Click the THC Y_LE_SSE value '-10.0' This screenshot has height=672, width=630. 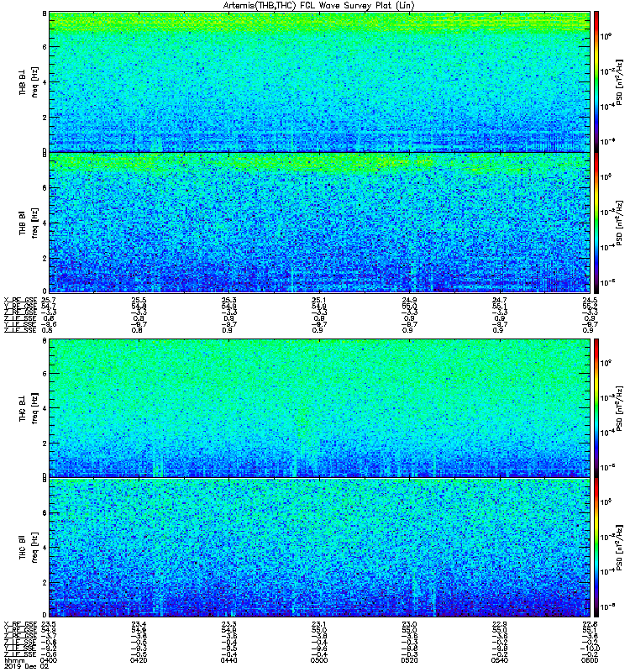click(x=590, y=648)
